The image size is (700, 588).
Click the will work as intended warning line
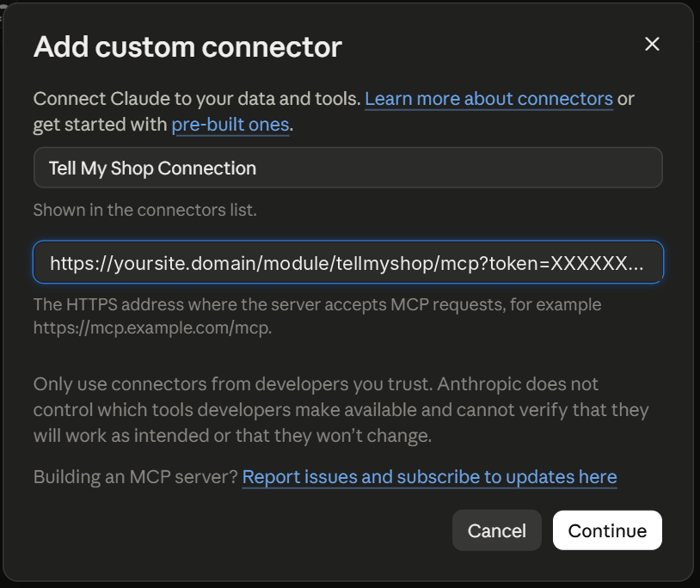click(232, 436)
